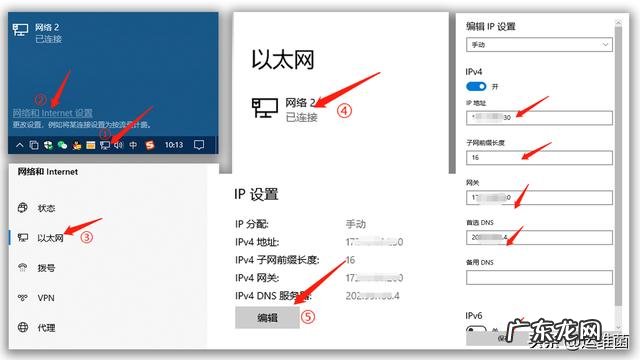The height and width of the screenshot is (360, 640).
Task: Open the QQ penguin tray icon
Action: 76,145
